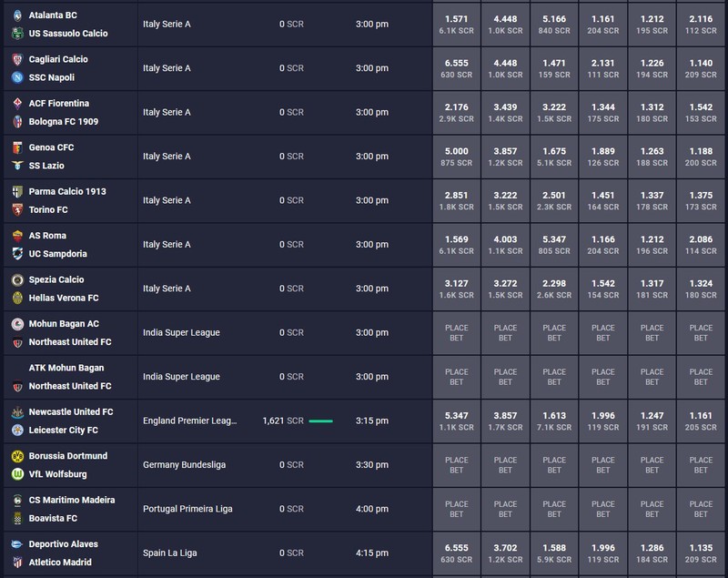This screenshot has height=578, width=728.
Task: Click the Atalanta BC team crest icon
Action: pyautogui.click(x=17, y=15)
